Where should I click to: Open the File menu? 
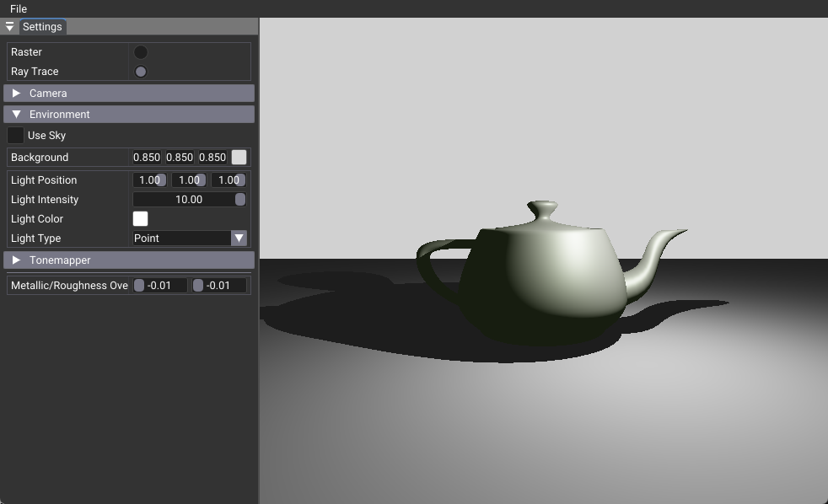click(x=19, y=8)
